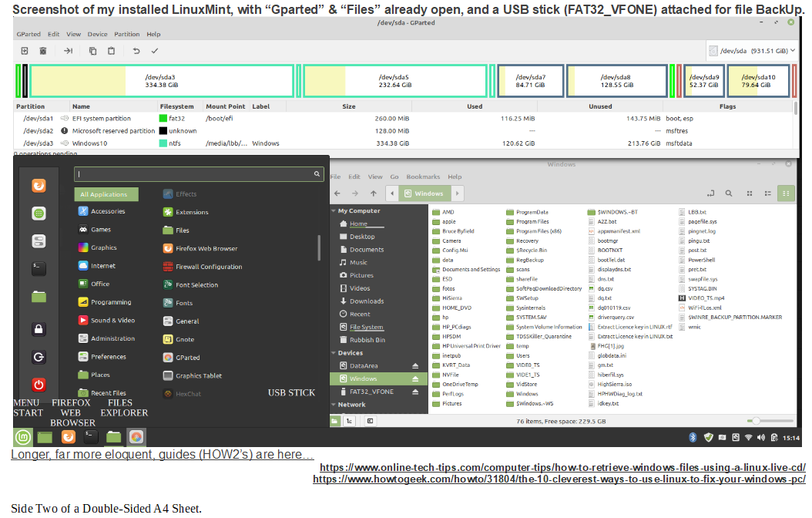Click GParted's apply operations checkmark icon

point(154,51)
